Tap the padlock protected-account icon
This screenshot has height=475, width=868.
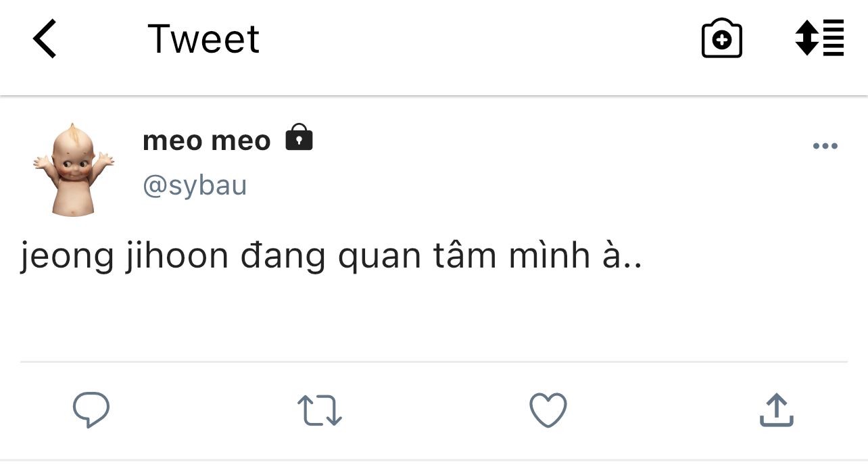pyautogui.click(x=299, y=137)
